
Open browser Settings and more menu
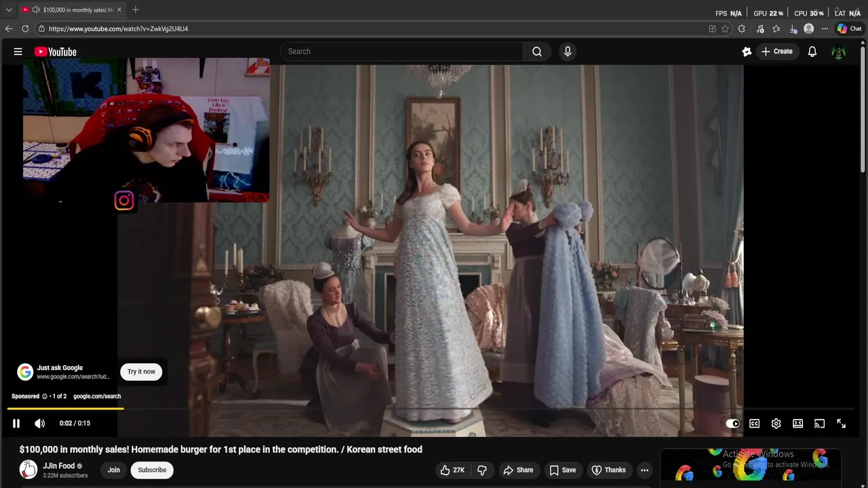coord(825,28)
